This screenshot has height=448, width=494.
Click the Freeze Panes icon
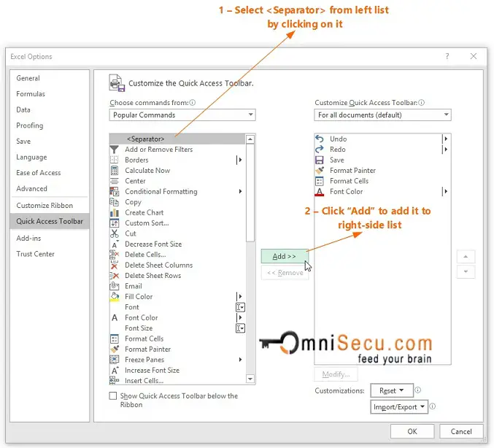[x=114, y=360]
